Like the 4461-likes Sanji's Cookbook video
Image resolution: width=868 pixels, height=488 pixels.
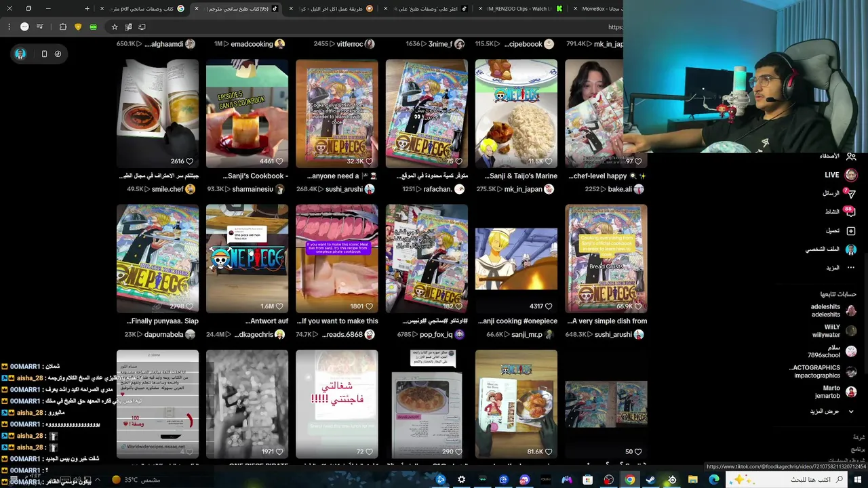coord(279,161)
